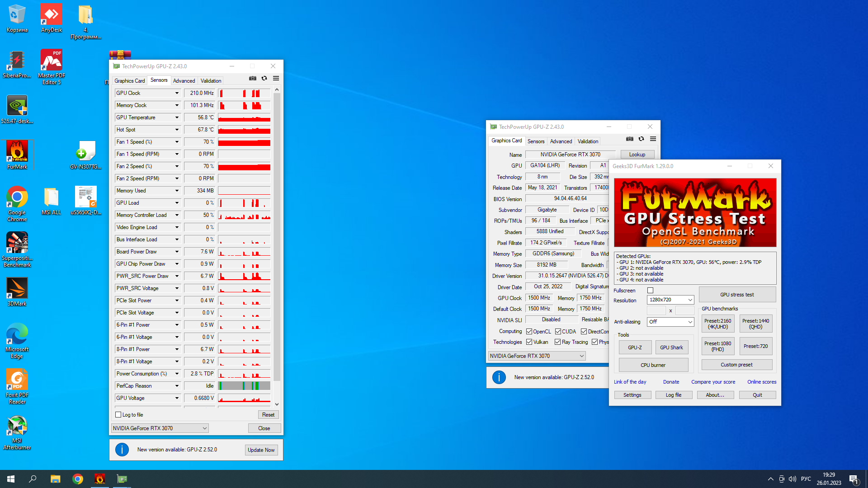This screenshot has height=488, width=868.
Task: Toggle the Fullscreen checkbox in FurMark
Action: pyautogui.click(x=650, y=291)
